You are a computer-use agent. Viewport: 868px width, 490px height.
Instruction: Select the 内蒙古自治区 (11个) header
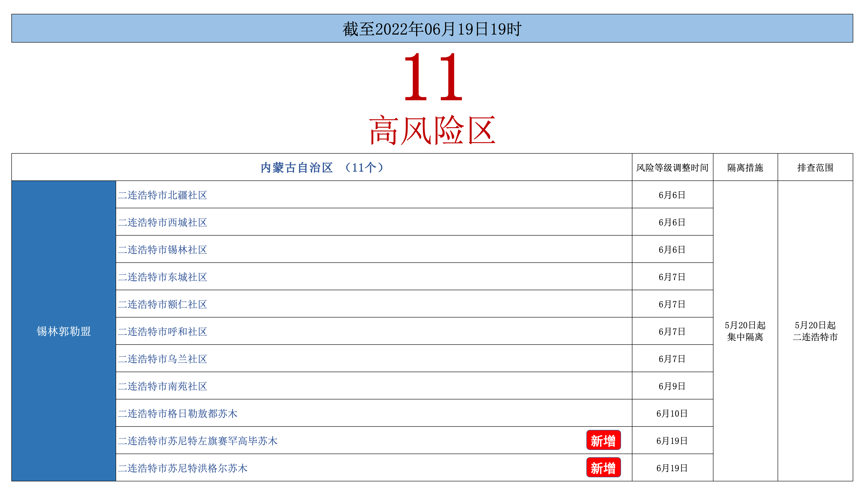click(322, 167)
